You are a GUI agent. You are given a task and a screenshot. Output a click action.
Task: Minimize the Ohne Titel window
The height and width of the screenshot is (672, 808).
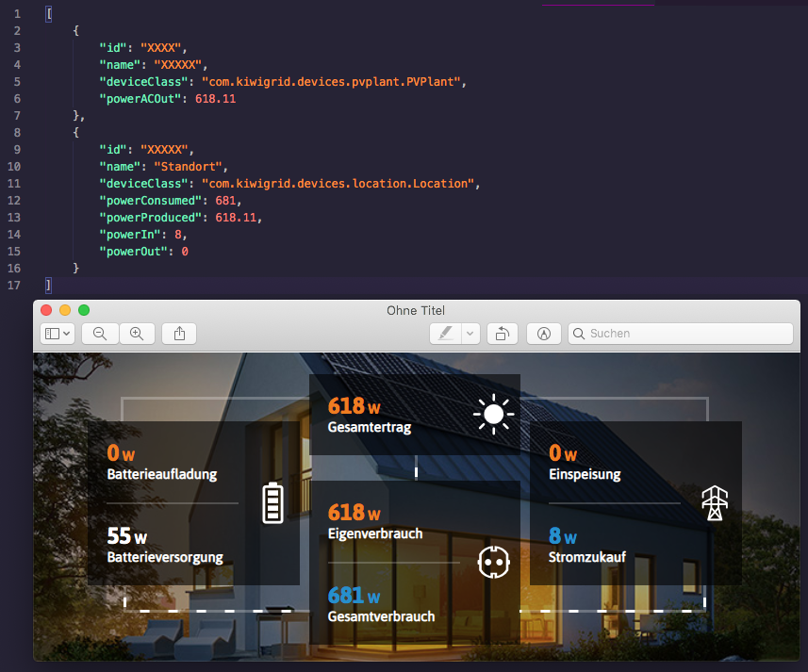click(x=65, y=310)
